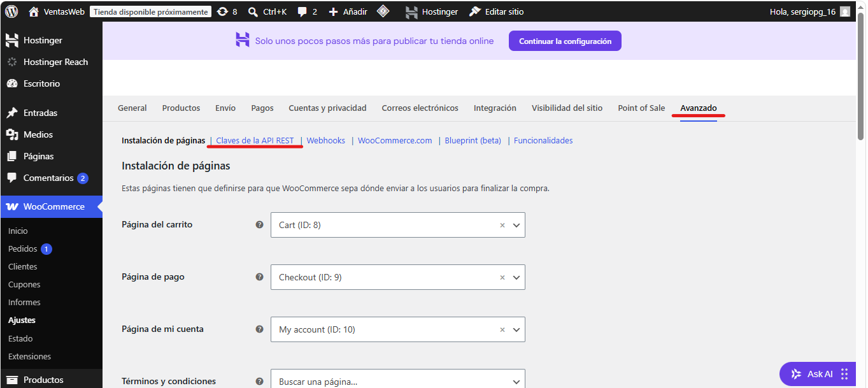This screenshot has height=388, width=868.
Task: Click the Hostinger logo in purple banner
Action: pyautogui.click(x=242, y=40)
